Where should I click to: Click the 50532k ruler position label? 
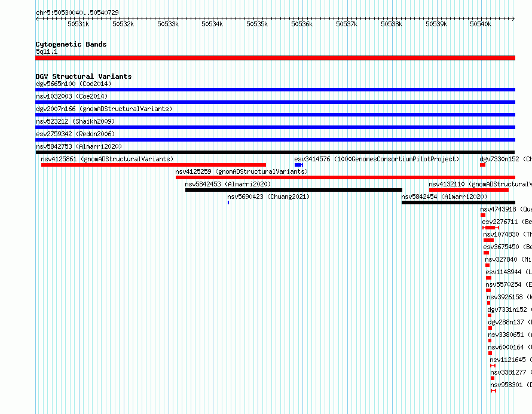click(123, 24)
